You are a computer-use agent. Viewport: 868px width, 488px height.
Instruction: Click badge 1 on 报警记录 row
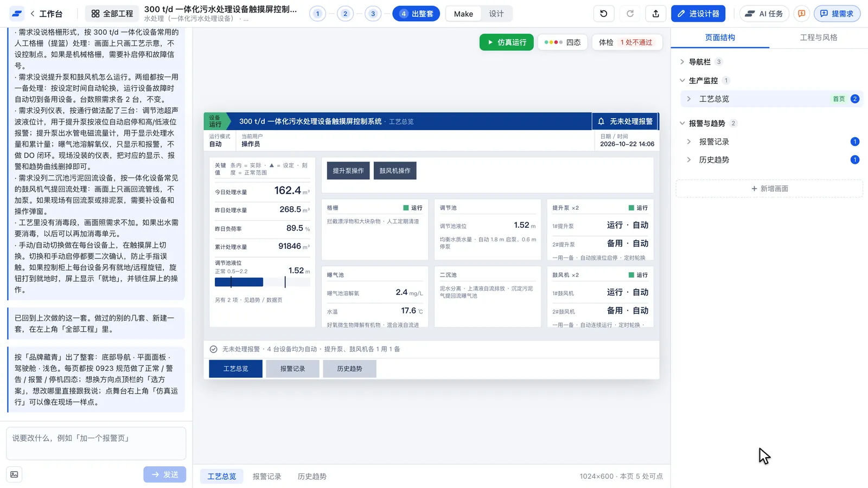click(x=855, y=142)
